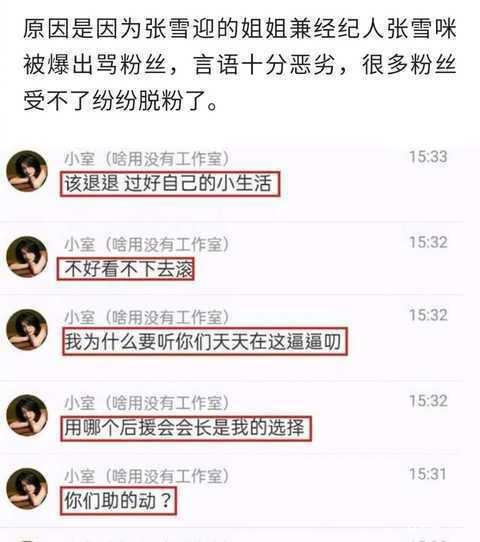Tap the 15:31 timestamp
The image size is (480, 542).
point(427,474)
